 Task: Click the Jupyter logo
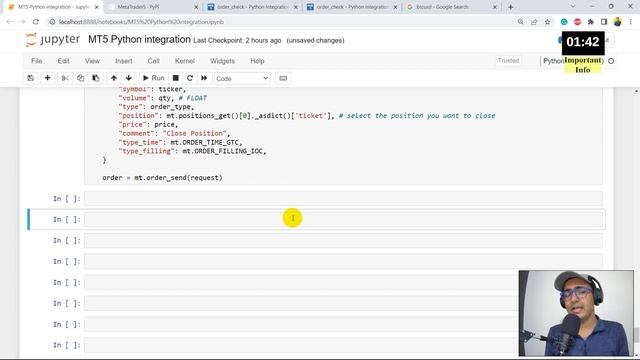point(53,40)
